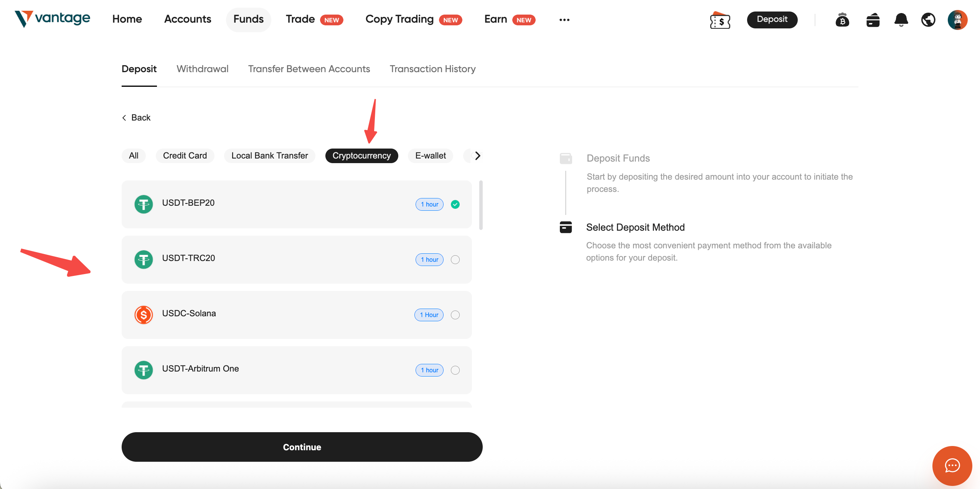
Task: Filter payment methods by All
Action: click(x=134, y=155)
